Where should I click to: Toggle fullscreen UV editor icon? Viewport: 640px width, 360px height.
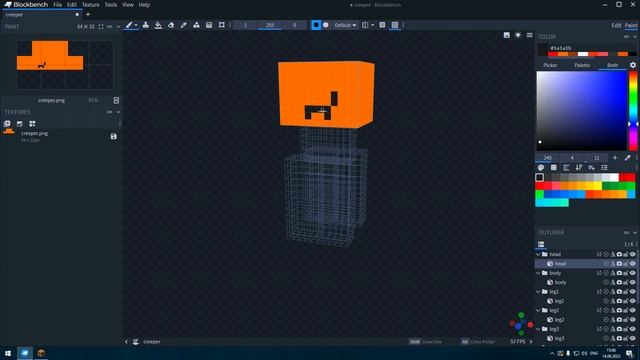point(101,27)
